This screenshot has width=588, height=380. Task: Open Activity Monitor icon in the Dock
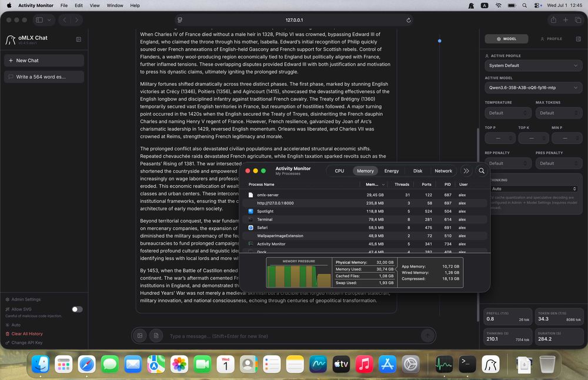pos(444,364)
